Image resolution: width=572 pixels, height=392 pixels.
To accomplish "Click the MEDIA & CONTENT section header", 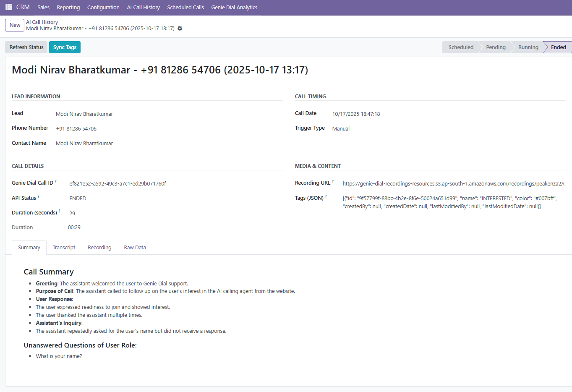I will tap(318, 166).
